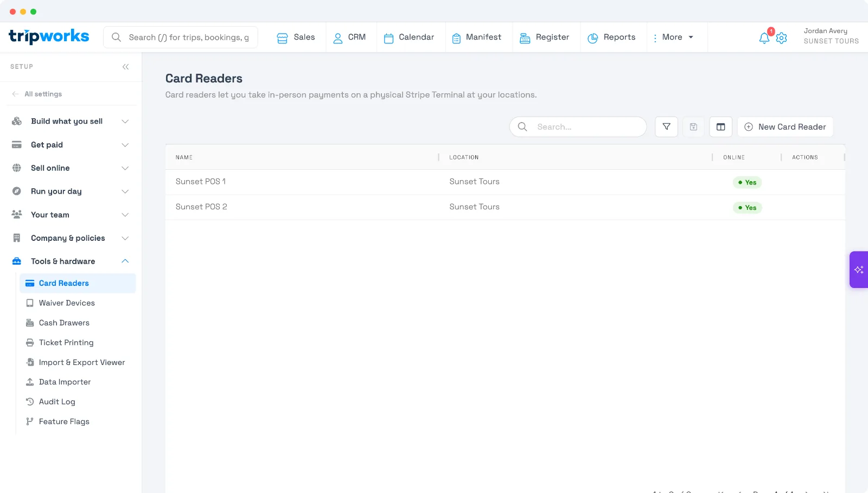
Task: Click the Run your day compass icon
Action: (x=17, y=191)
